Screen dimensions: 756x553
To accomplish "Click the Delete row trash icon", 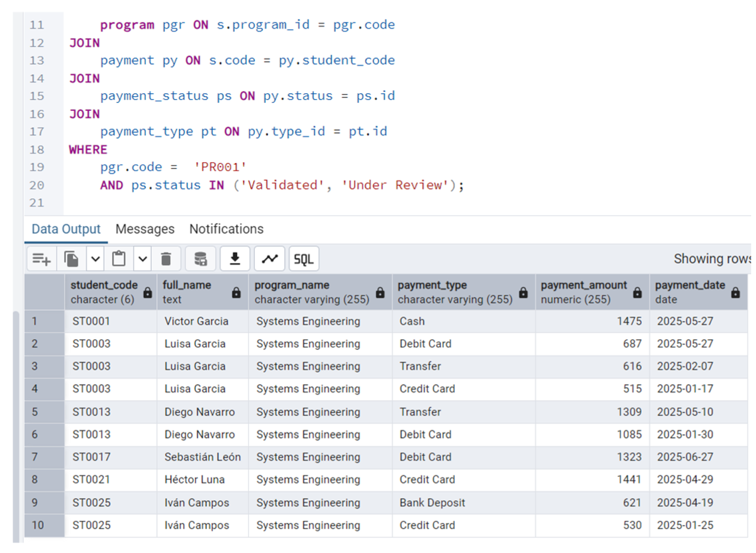I will 166,259.
